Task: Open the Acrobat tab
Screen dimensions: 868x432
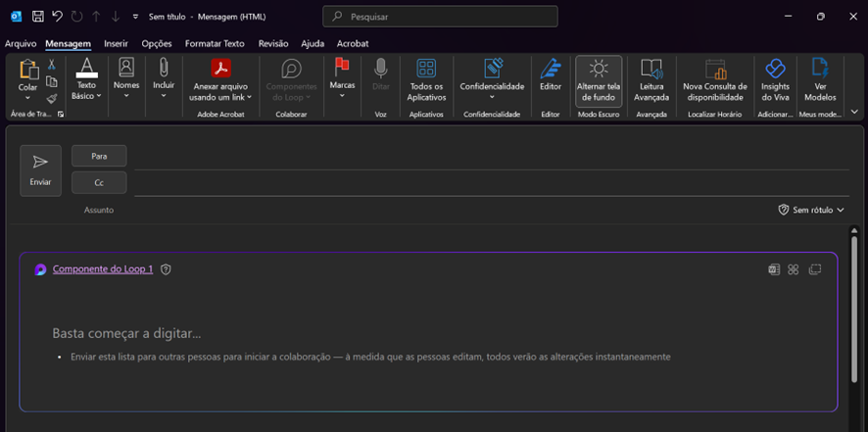Action: [353, 43]
